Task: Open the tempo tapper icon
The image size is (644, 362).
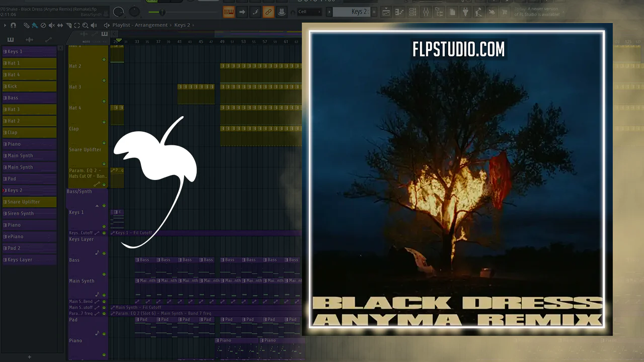Action: tap(478, 12)
